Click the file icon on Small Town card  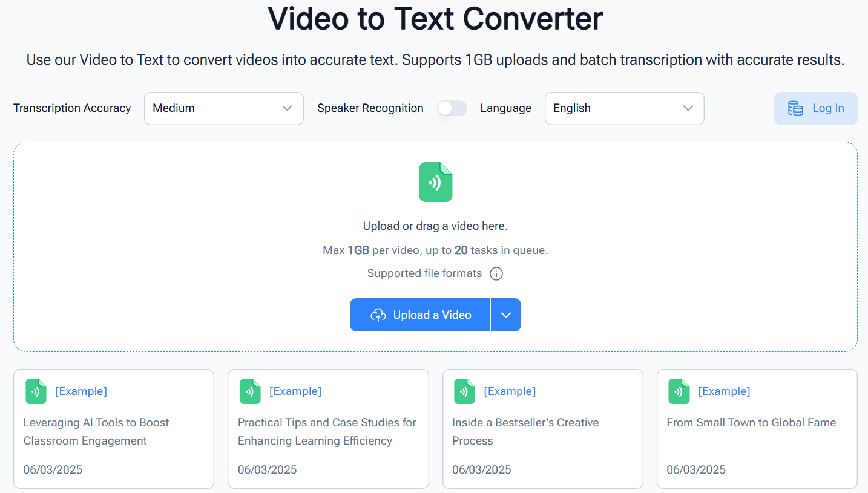click(679, 391)
